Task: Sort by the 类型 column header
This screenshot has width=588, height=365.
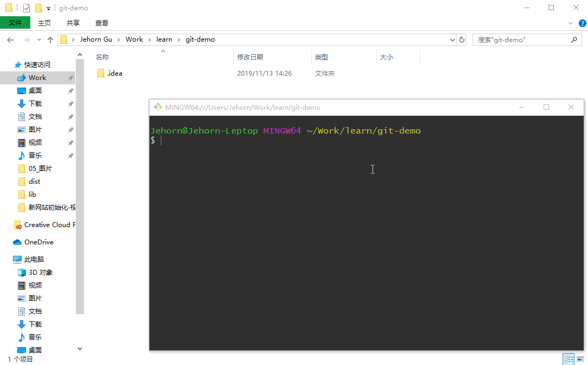Action: [322, 57]
